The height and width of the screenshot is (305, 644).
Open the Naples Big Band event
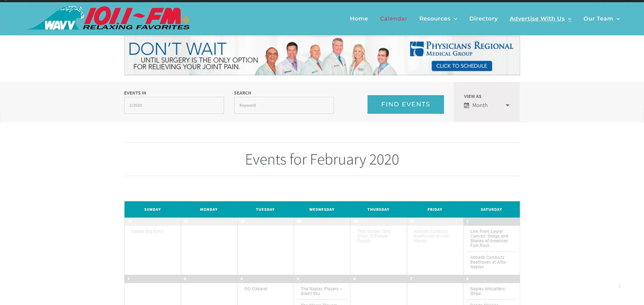tap(147, 231)
